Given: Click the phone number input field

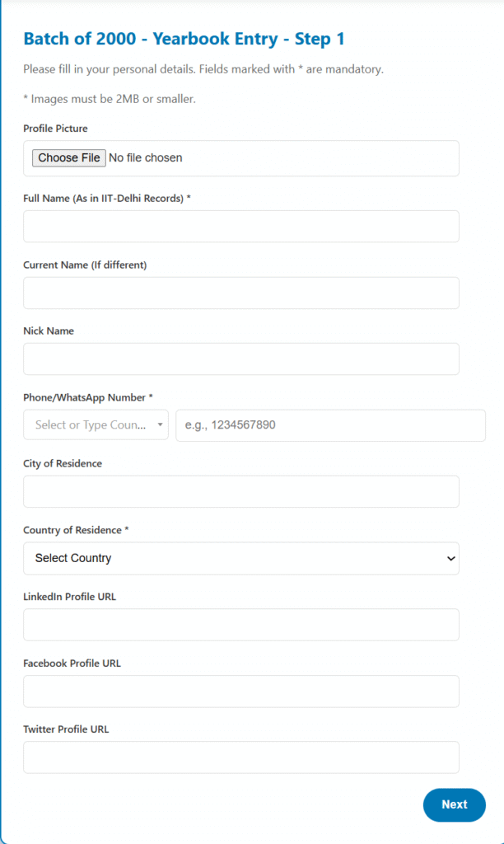Looking at the screenshot, I should 330,425.
